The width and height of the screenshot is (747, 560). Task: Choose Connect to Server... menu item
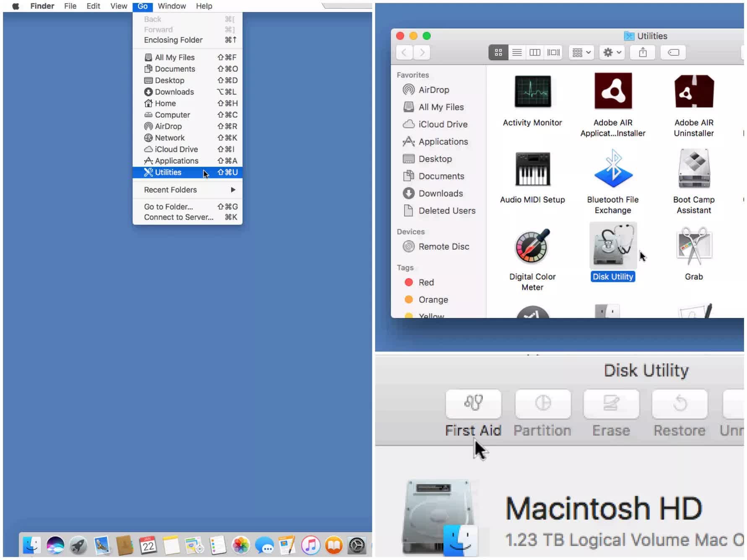(x=187, y=217)
